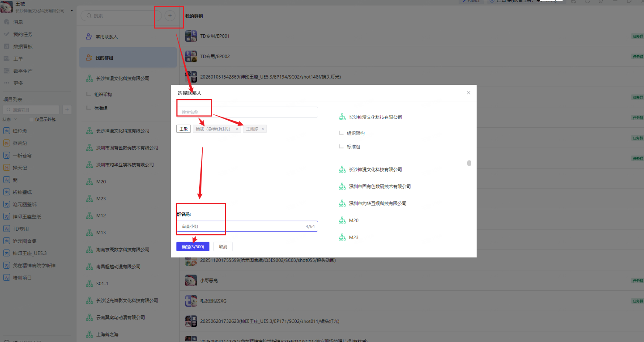Open project 斩神壁纸

pyautogui.click(x=22, y=192)
